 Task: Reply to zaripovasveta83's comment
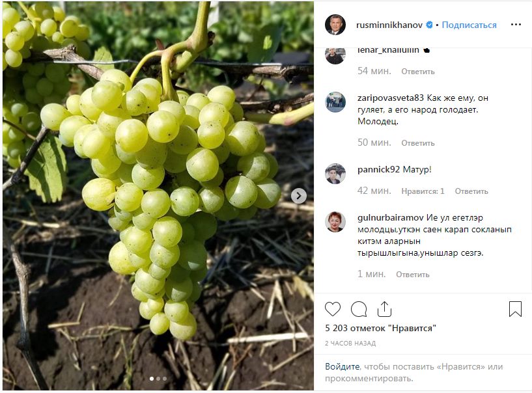coord(418,143)
